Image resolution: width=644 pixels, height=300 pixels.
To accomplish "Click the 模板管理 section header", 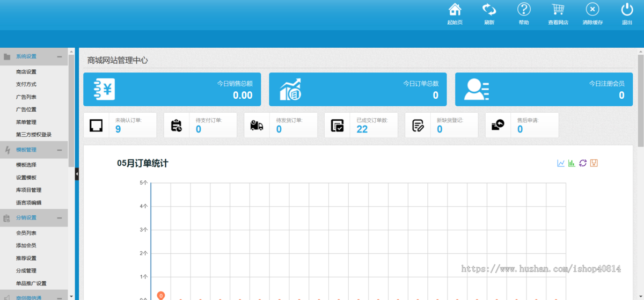I will click(34, 150).
